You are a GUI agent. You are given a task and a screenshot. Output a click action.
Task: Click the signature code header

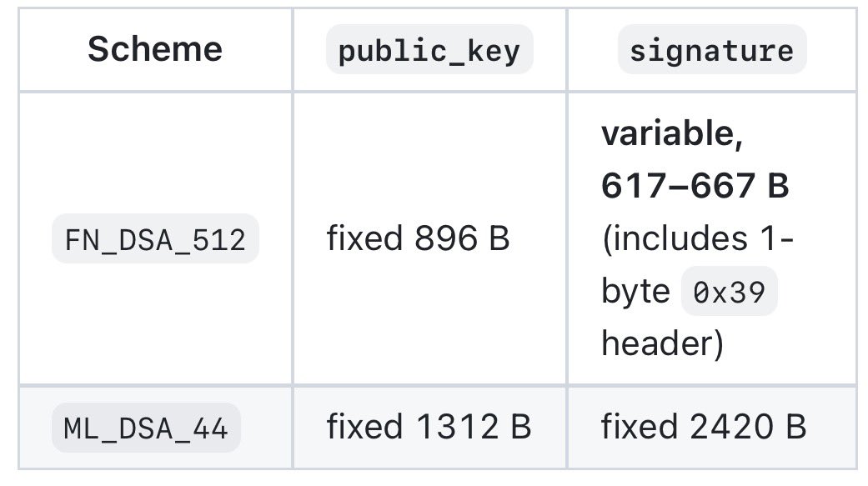[712, 50]
